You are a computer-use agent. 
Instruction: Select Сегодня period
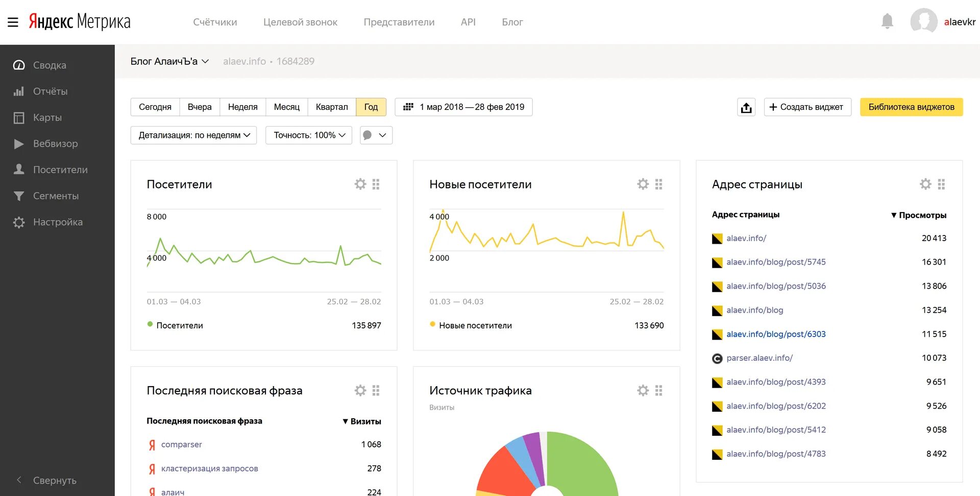[x=155, y=107]
